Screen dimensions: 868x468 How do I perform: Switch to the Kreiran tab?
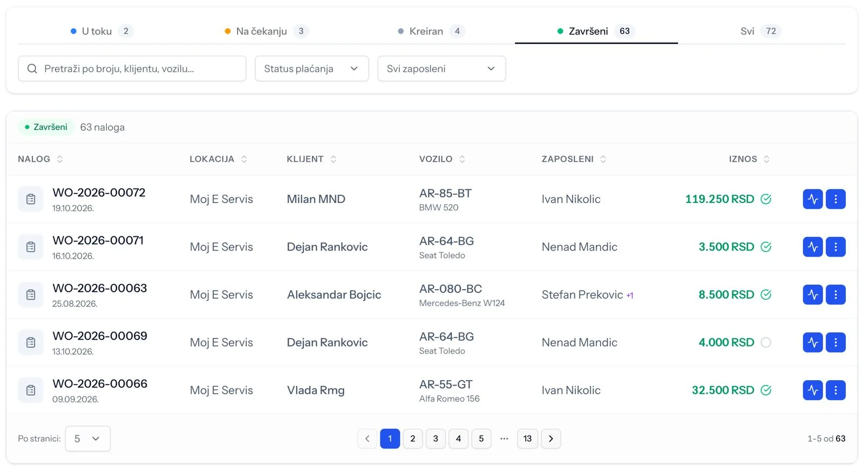(x=431, y=31)
